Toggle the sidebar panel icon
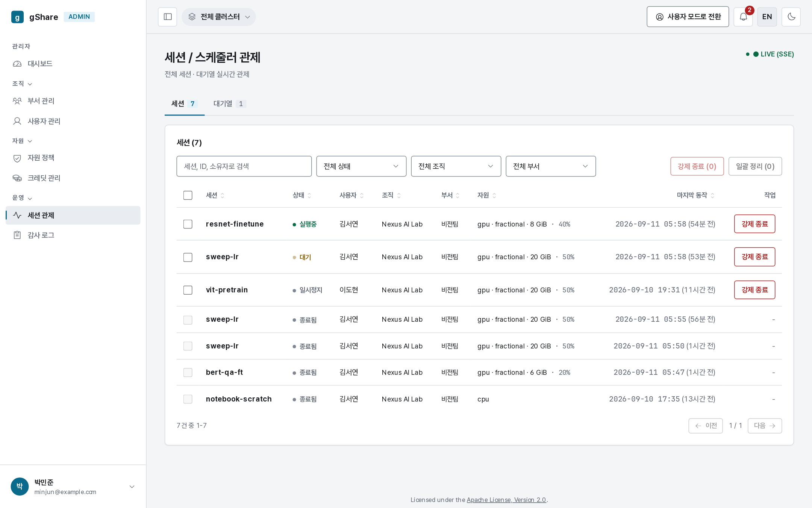812x508 pixels. pos(168,17)
